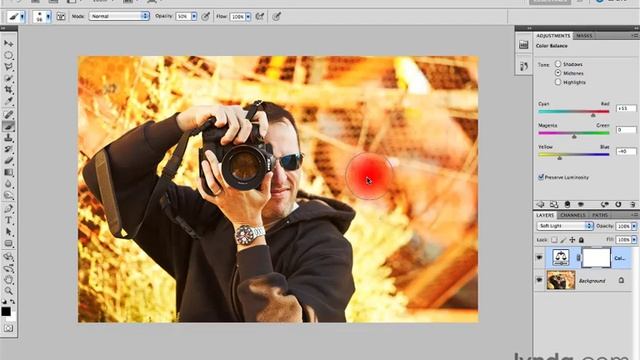Select the Gradient tool
The height and width of the screenshot is (360, 640).
tap(9, 172)
